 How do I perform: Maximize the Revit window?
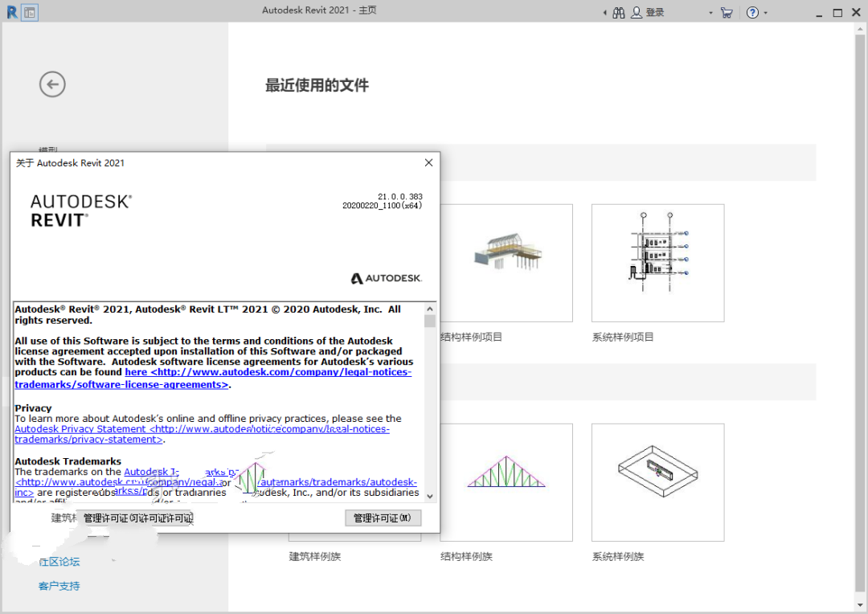click(x=837, y=13)
